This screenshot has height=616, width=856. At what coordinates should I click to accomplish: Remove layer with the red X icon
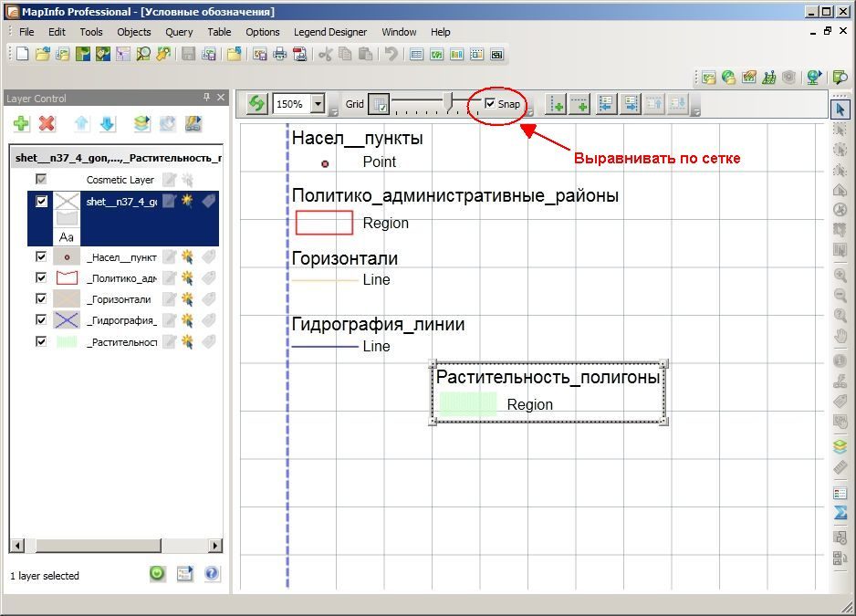pos(47,123)
